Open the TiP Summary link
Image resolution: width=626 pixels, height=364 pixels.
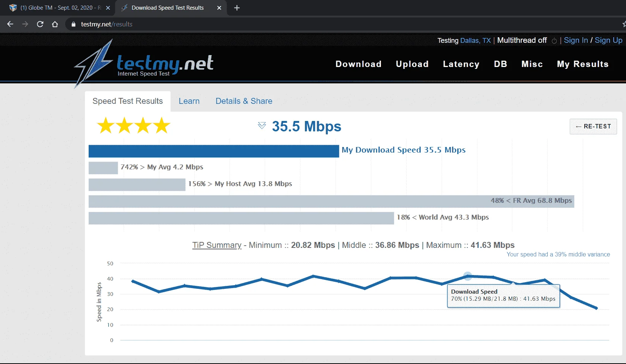(217, 245)
